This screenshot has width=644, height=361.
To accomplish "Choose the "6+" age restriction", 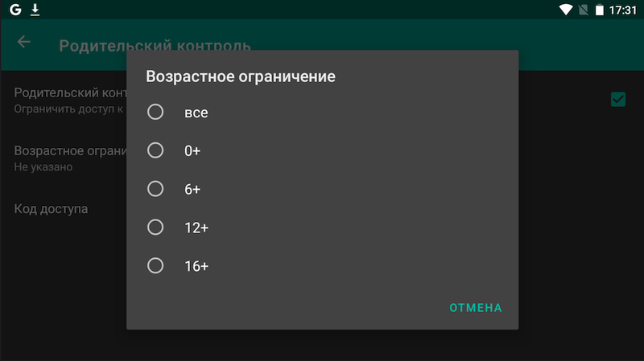I will pyautogui.click(x=155, y=189).
